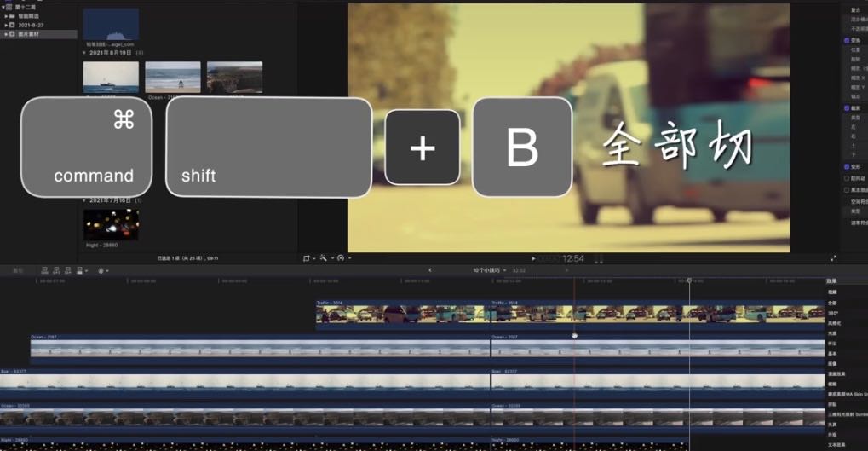
Task: Select the blue audio waveform clip thumbnail
Action: [111, 24]
